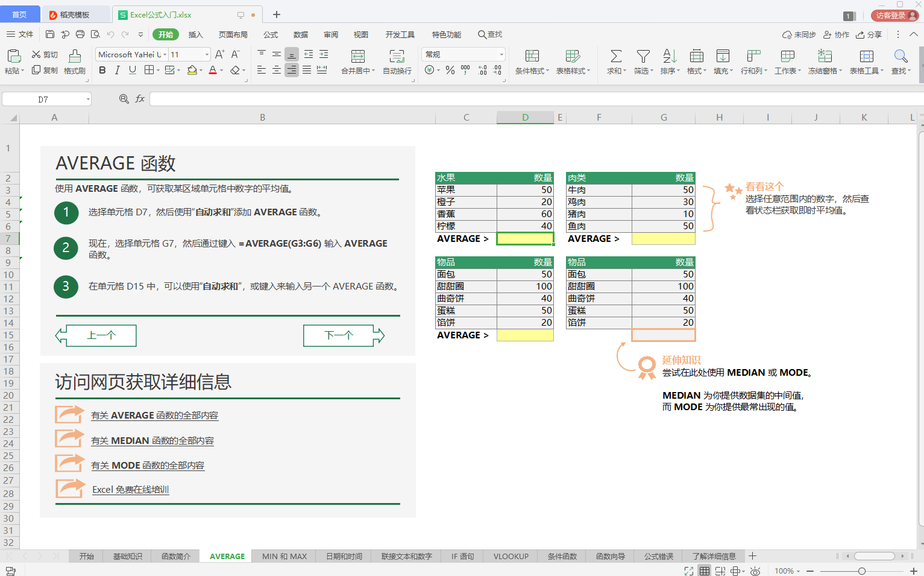
Task: Expand the Name Box dropdown arrow
Action: click(x=88, y=99)
